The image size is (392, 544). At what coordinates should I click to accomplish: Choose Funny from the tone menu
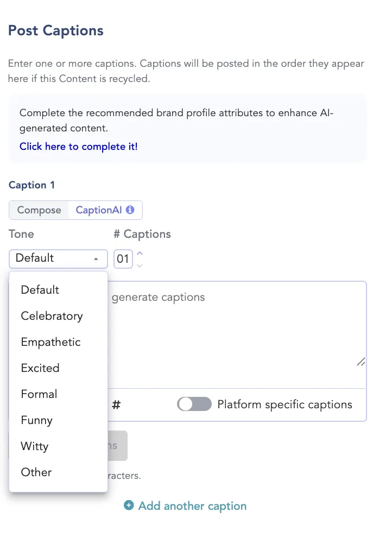coord(37,420)
